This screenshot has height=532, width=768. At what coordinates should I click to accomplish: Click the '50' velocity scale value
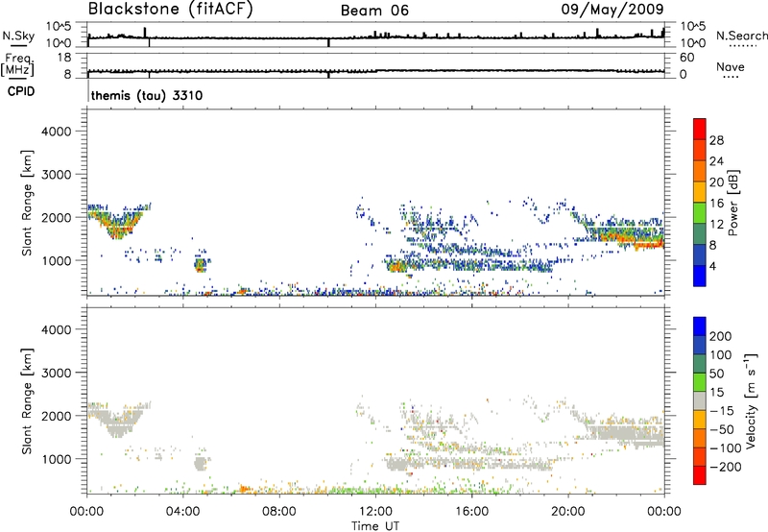[x=716, y=374]
